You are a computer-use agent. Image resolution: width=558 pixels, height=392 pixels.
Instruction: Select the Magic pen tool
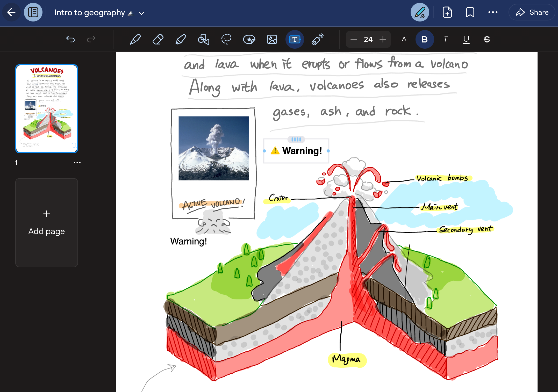click(318, 39)
